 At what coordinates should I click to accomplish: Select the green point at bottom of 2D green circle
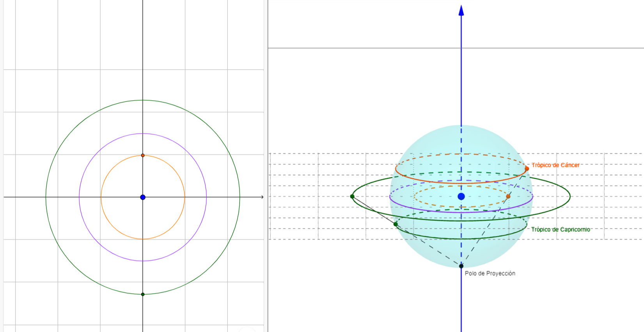pyautogui.click(x=143, y=294)
